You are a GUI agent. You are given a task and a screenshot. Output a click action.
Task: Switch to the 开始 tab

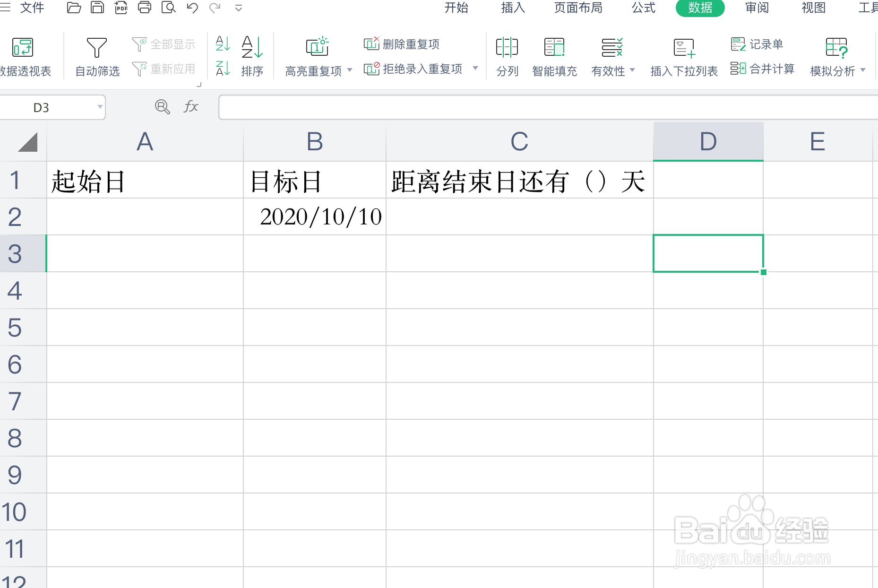pyautogui.click(x=456, y=8)
